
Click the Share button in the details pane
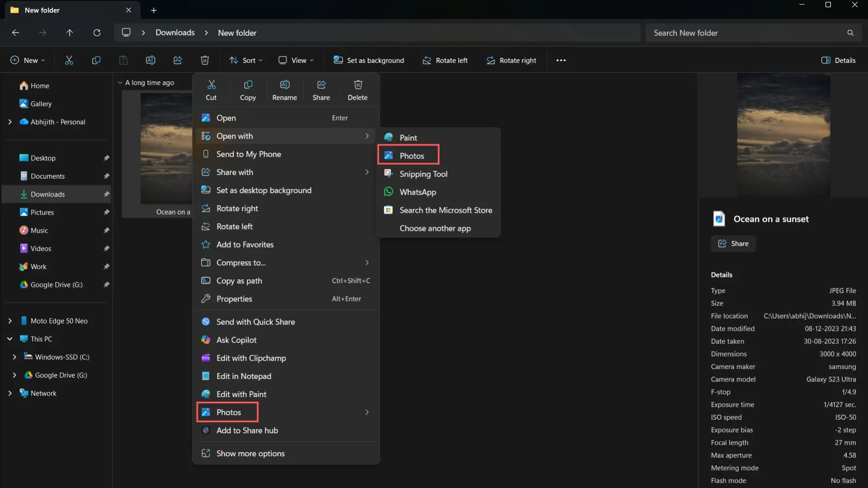click(x=733, y=244)
